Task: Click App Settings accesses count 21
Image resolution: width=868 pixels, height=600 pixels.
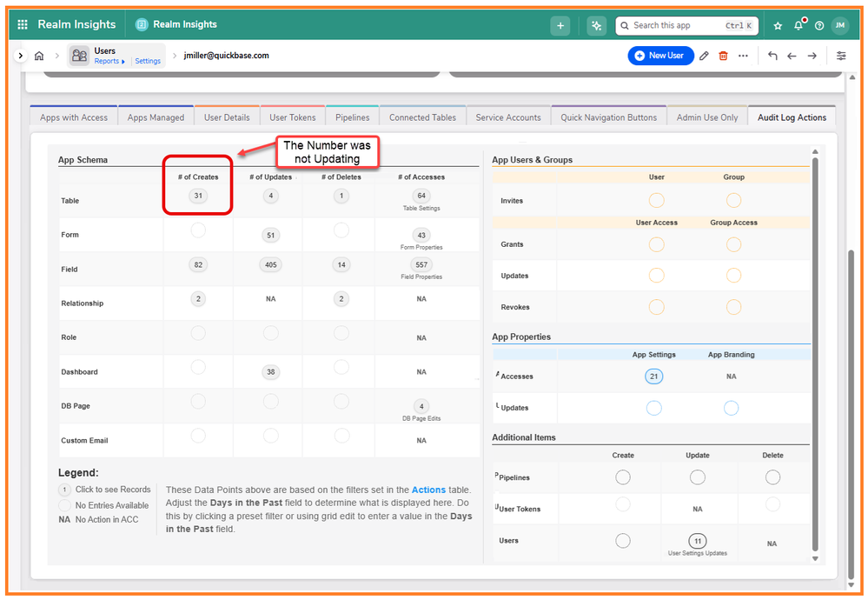Action: pyautogui.click(x=653, y=377)
